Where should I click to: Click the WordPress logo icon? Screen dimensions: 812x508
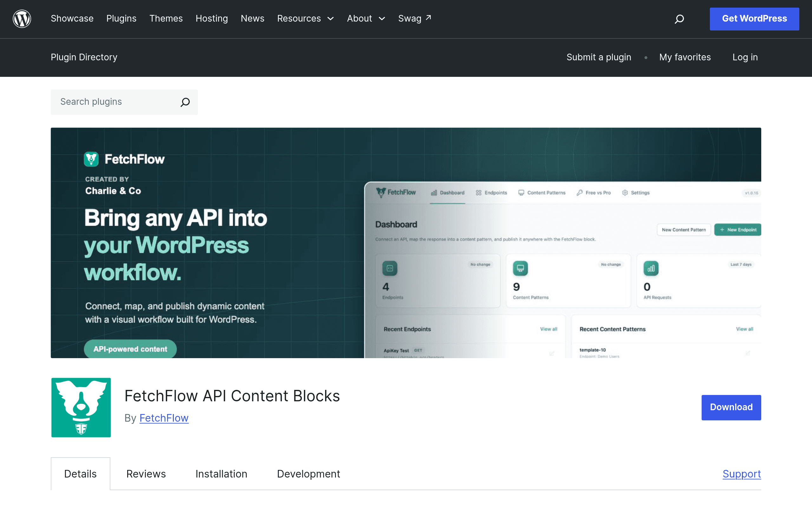click(22, 19)
